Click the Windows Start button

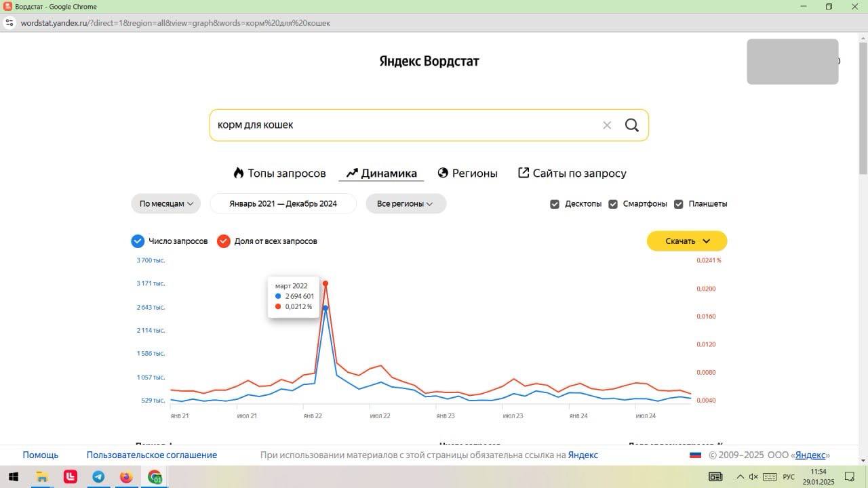pos(14,477)
